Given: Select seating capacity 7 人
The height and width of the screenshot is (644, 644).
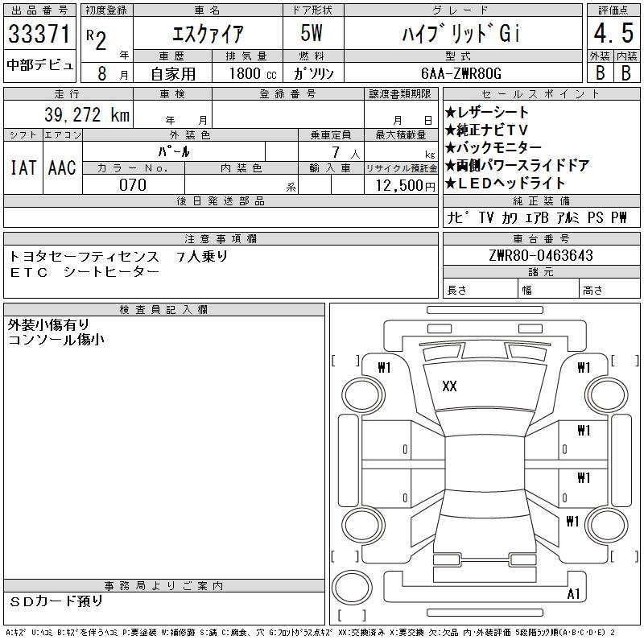Looking at the screenshot, I should (346, 153).
